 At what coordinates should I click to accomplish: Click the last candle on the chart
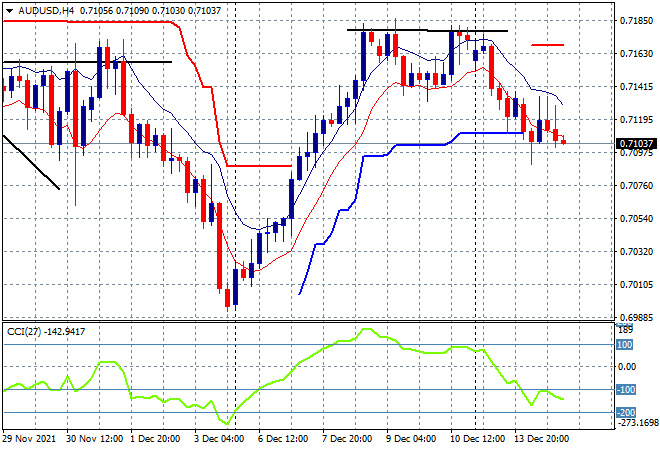point(564,141)
